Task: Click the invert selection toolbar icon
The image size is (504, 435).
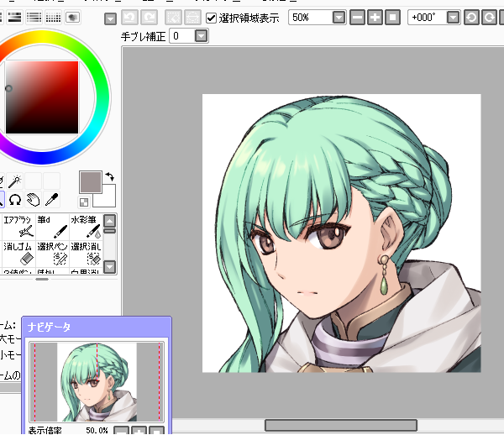Action: 192,18
